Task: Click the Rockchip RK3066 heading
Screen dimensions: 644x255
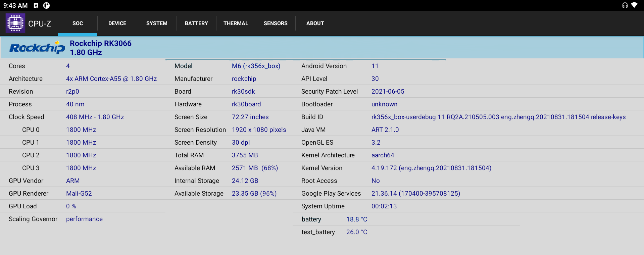Action: pyautogui.click(x=101, y=43)
